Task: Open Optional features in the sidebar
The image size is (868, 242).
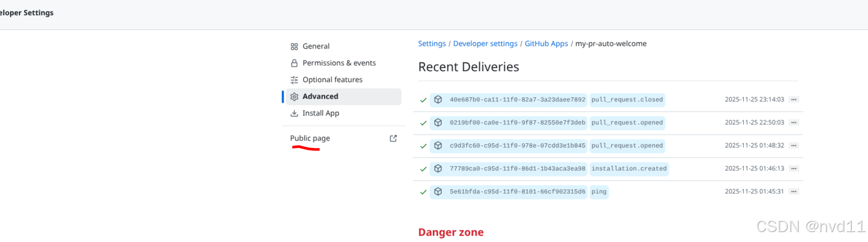Action: pyautogui.click(x=332, y=80)
